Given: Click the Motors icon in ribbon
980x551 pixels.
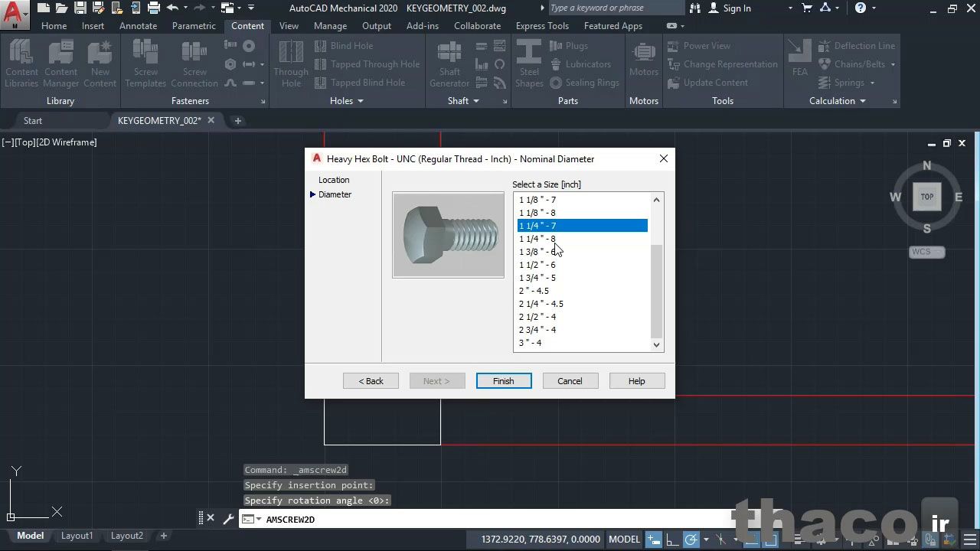Looking at the screenshot, I should 643,61.
